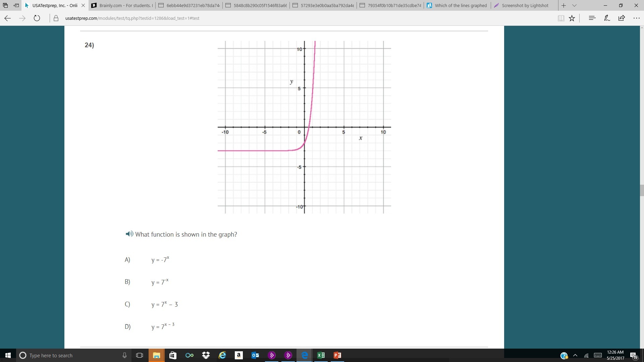
Task: Switch to Screenshot by Lightshot tab
Action: [x=525, y=5]
